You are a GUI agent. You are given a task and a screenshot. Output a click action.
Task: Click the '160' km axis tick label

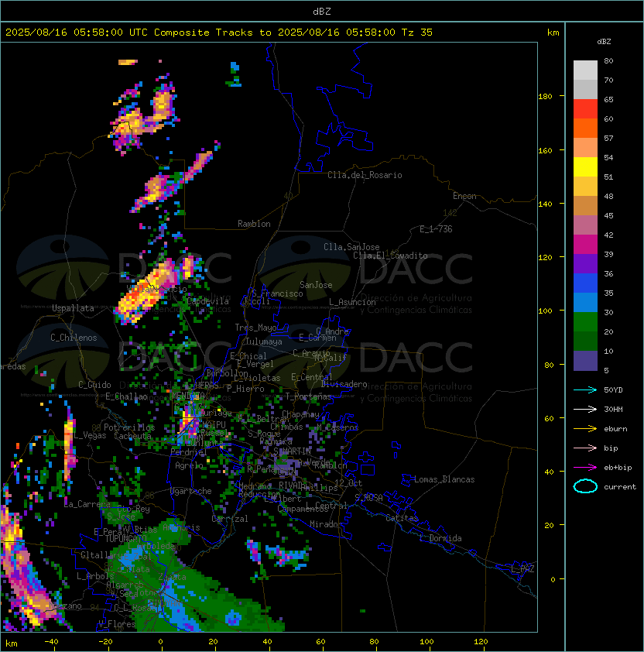pos(545,150)
